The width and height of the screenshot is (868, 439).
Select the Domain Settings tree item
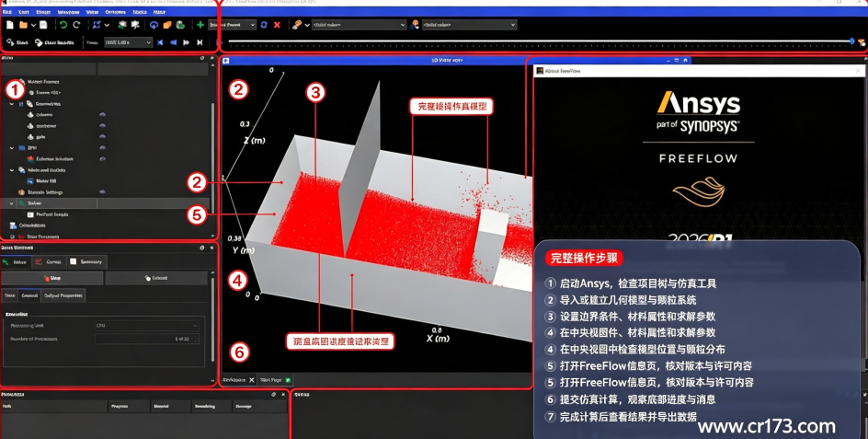pos(40,192)
